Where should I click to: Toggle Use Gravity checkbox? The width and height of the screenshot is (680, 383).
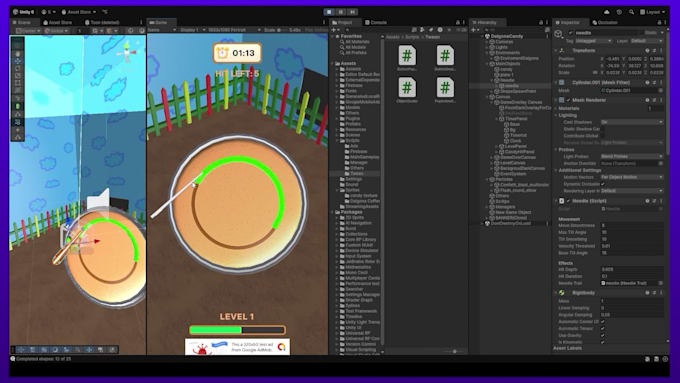coord(603,336)
